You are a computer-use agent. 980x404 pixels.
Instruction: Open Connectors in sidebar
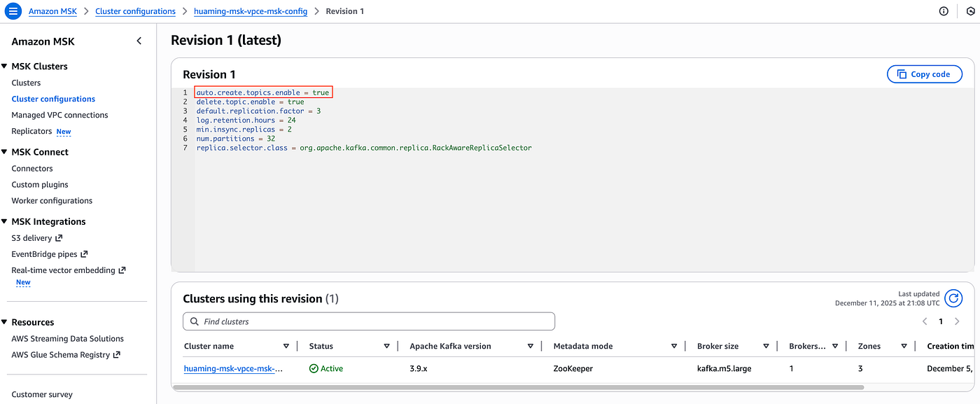(32, 168)
